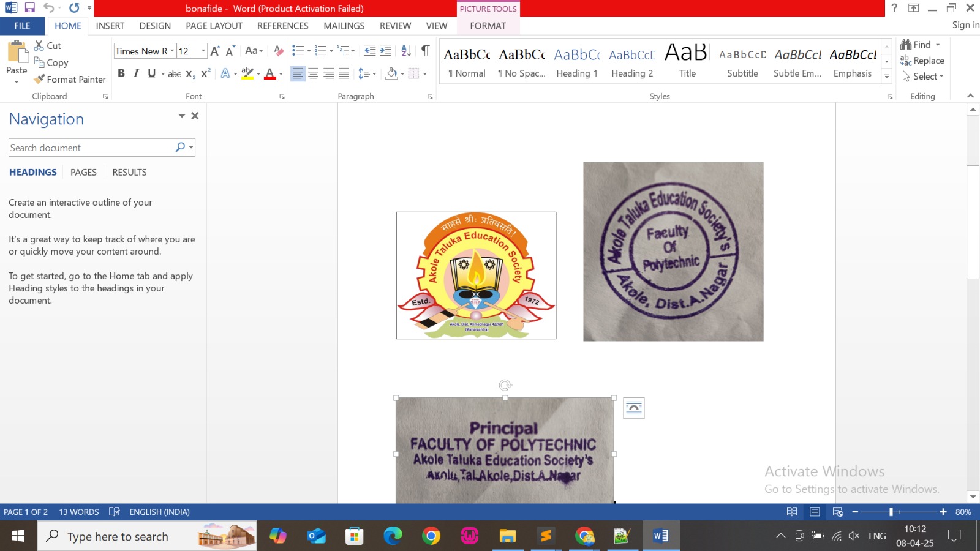Select the Strikethrough formatting icon
This screenshot has width=980, height=551.
[x=175, y=73]
